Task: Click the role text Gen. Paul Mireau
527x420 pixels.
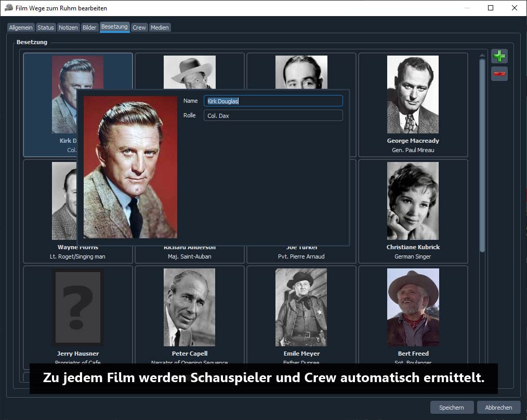Action: click(413, 150)
